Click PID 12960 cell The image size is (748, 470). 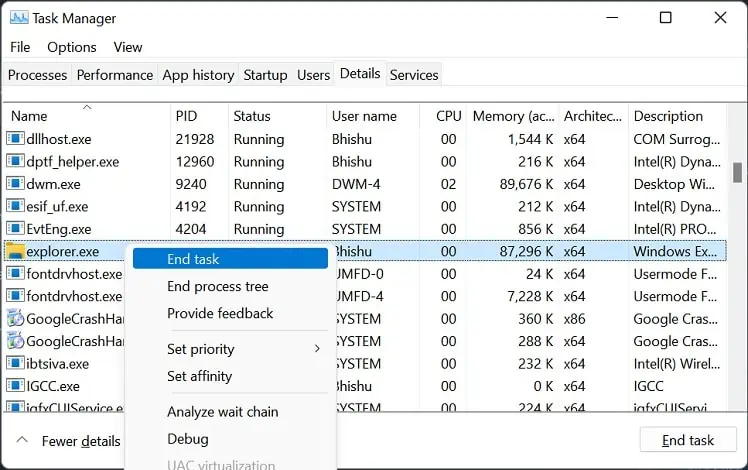coord(195,161)
